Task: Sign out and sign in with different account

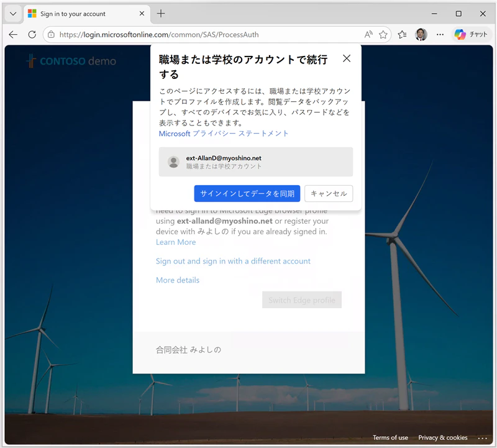Action: [x=233, y=261]
